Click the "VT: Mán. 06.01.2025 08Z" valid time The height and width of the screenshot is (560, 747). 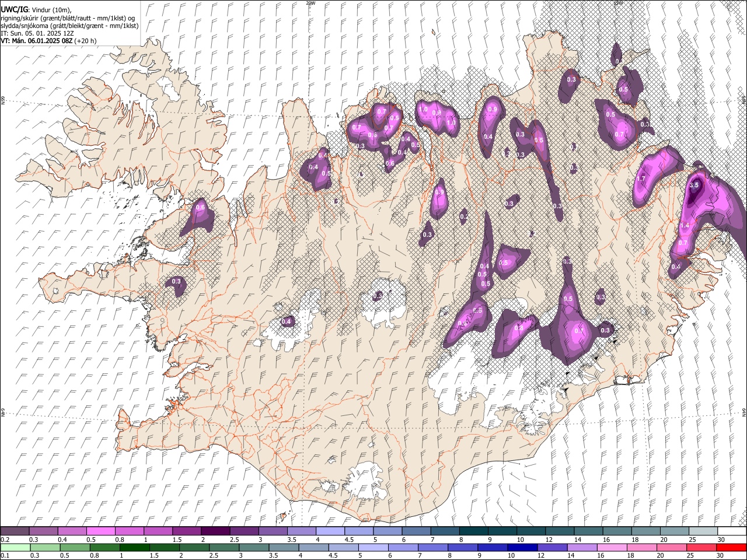tap(37, 41)
